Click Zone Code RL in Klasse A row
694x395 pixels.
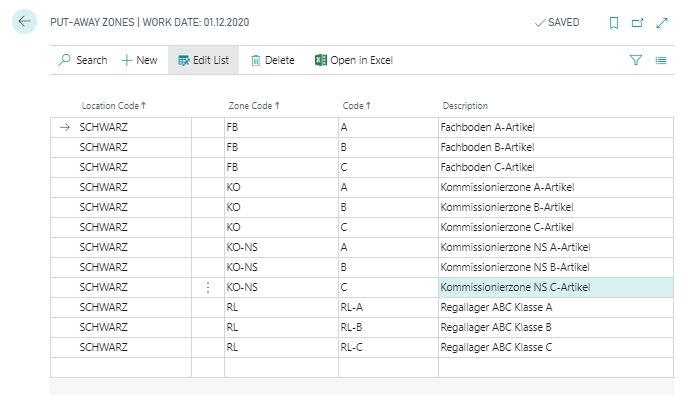[281, 307]
